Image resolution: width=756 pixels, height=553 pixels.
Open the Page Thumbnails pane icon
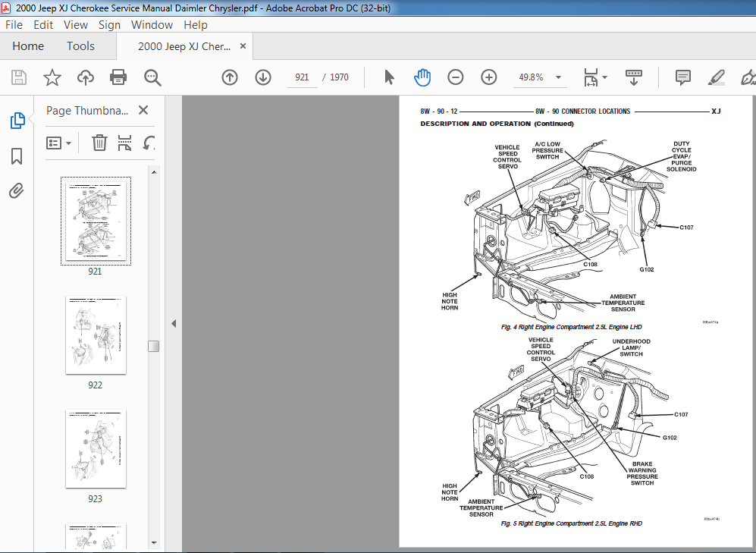pos(17,120)
